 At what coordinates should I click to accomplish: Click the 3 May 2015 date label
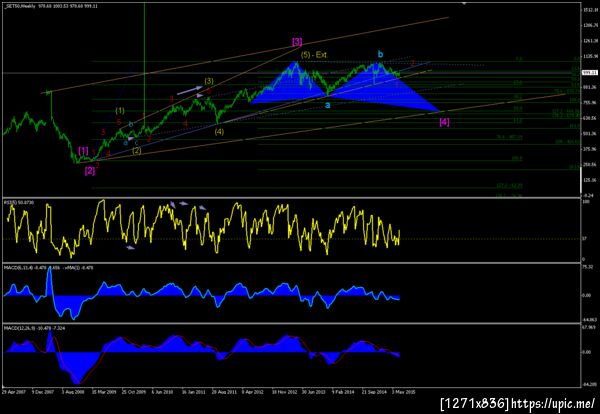point(403,391)
